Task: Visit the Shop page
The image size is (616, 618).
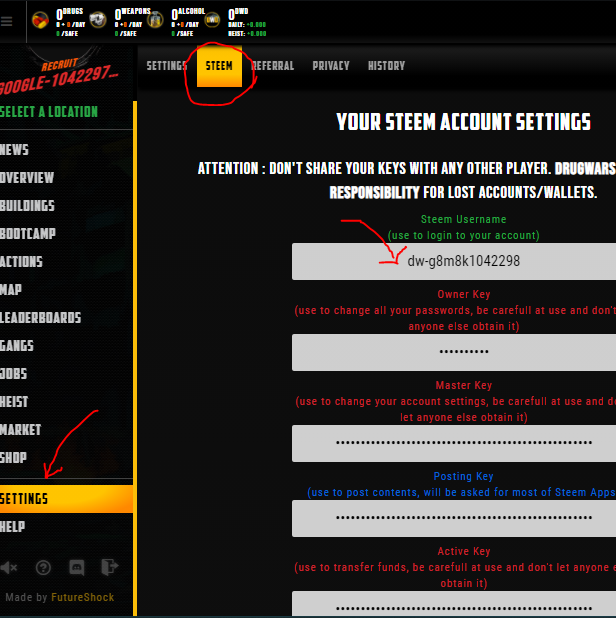Action: pos(13,458)
